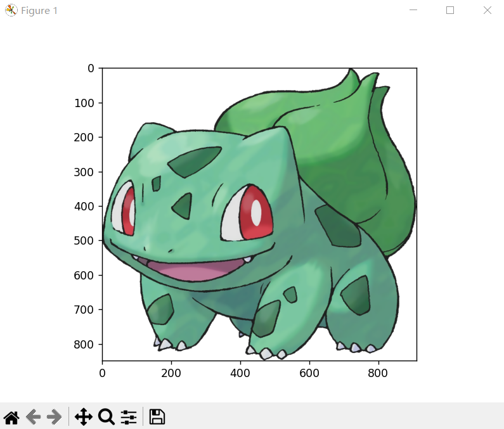The width and height of the screenshot is (504, 429).
Task: Open the Configure subplots sliders icon
Action: (129, 417)
